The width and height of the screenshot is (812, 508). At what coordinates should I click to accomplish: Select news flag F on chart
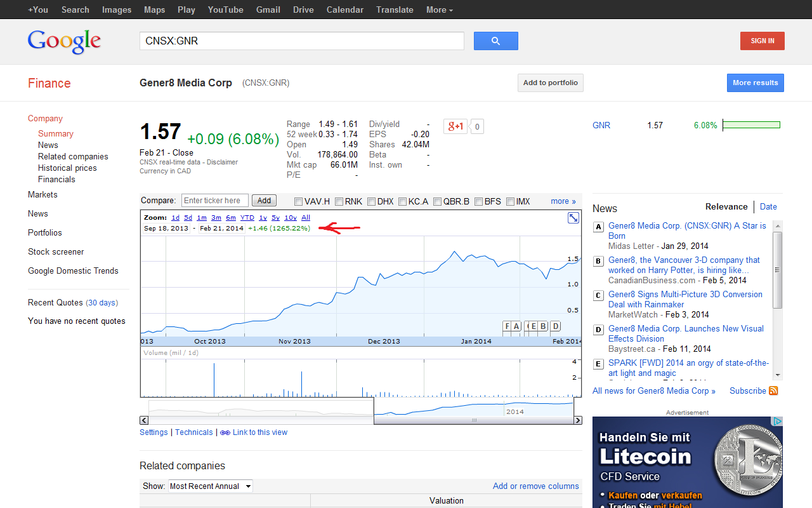tap(507, 326)
